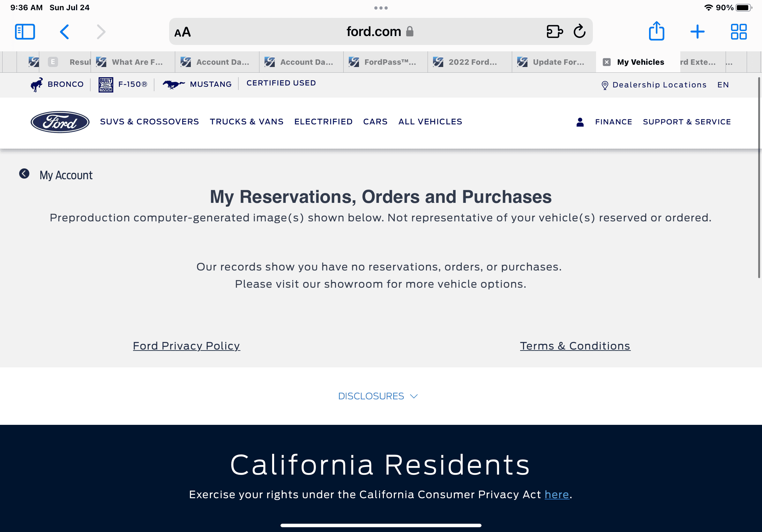Image resolution: width=762 pixels, height=532 pixels.
Task: Open the AA reader view menu
Action: click(x=183, y=32)
